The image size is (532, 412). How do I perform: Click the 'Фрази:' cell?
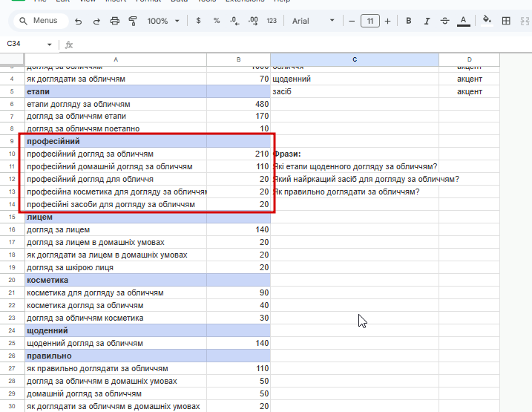pyautogui.click(x=355, y=154)
